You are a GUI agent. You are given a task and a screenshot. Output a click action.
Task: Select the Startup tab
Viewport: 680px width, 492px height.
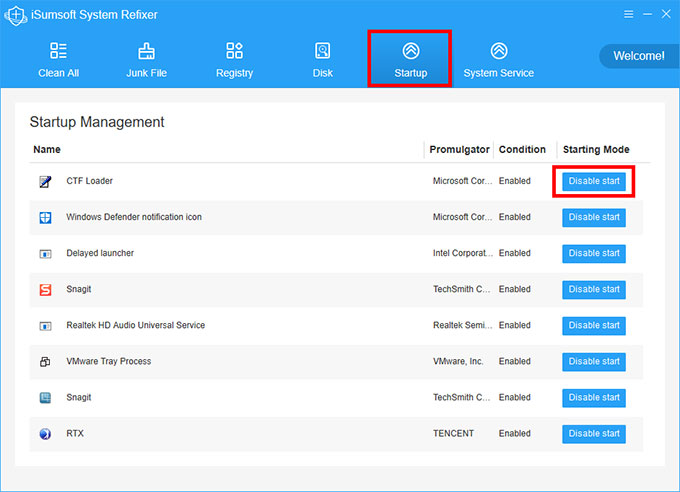(410, 59)
